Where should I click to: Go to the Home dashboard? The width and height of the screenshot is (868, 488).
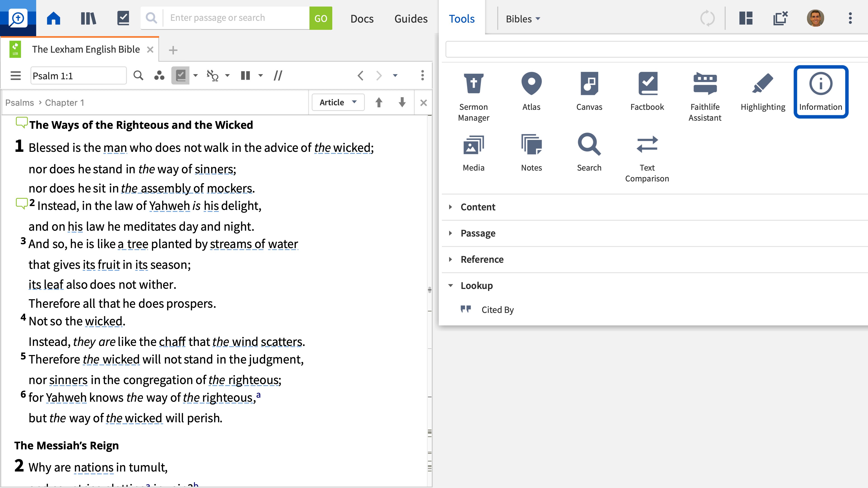point(54,18)
